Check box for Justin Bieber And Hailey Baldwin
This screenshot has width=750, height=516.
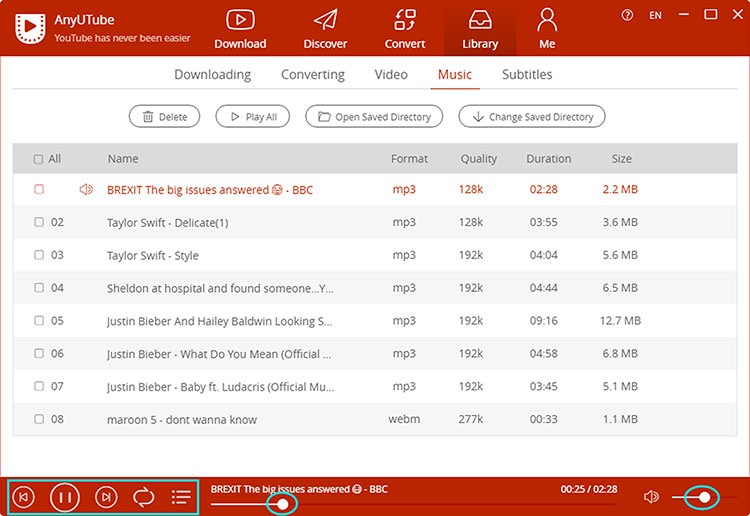click(x=39, y=320)
